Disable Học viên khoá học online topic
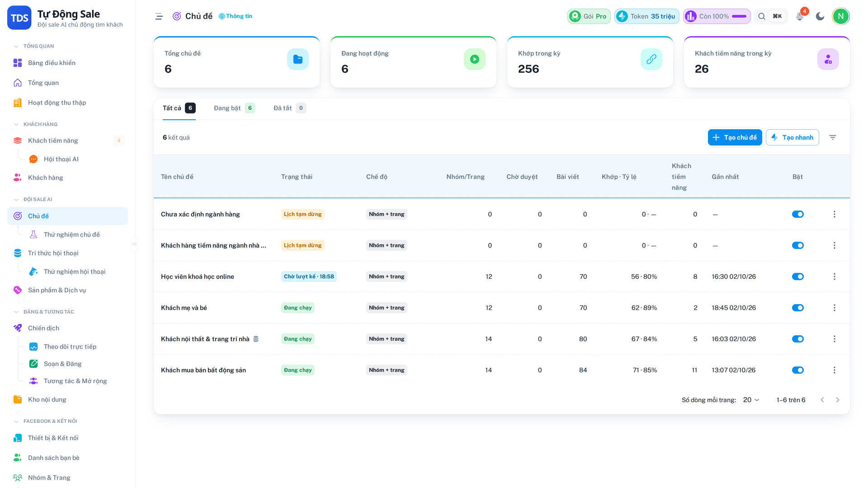This screenshot has height=488, width=868. click(798, 277)
